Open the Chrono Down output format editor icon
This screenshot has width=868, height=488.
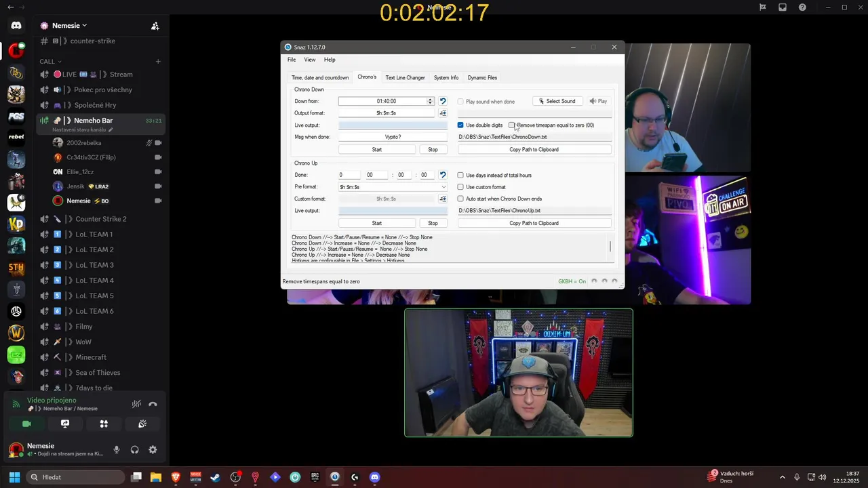(443, 113)
